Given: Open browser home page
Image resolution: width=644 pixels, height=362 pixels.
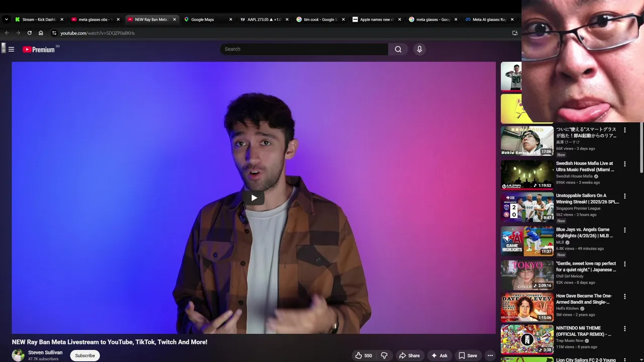Looking at the screenshot, I should [x=41, y=33].
